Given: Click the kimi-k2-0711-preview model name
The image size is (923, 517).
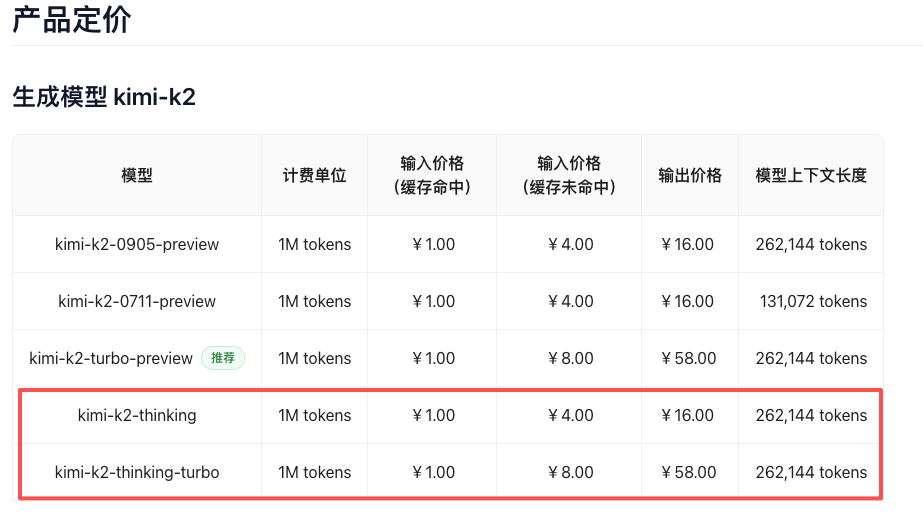Looking at the screenshot, I should [x=137, y=301].
